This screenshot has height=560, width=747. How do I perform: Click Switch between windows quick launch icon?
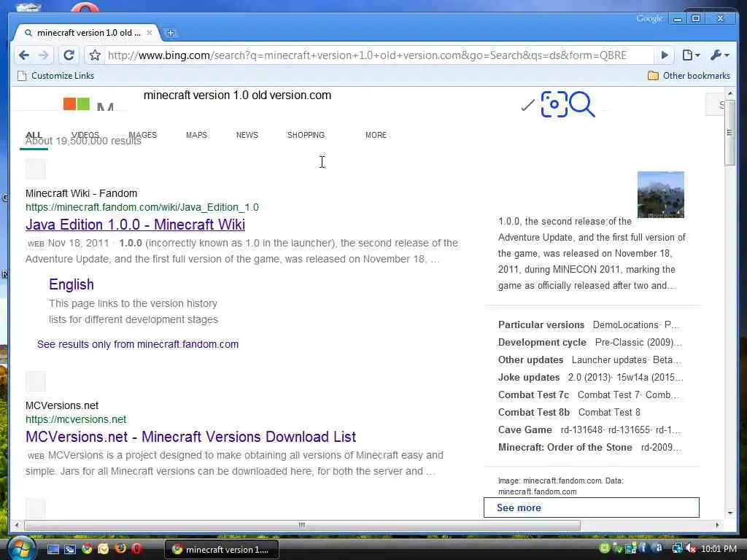coord(70,549)
